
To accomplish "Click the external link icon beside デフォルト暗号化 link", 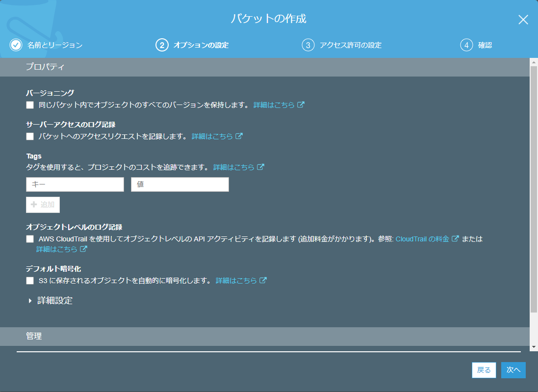I will click(264, 280).
